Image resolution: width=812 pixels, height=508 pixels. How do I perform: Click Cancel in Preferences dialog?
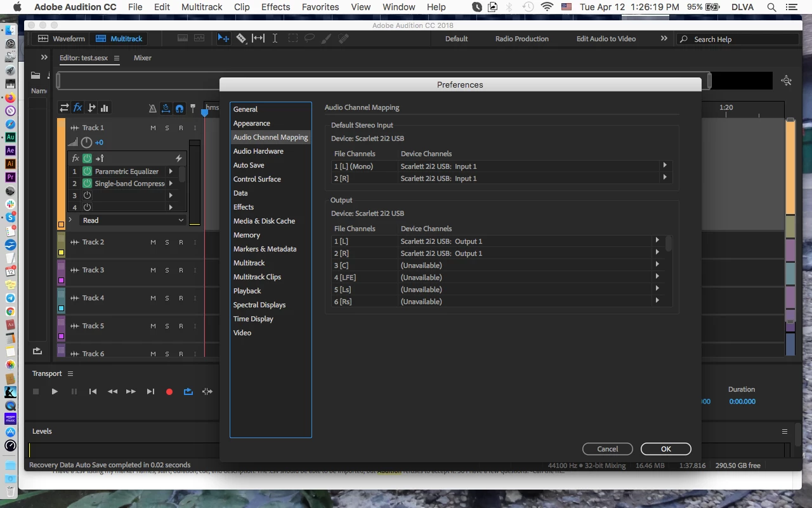[x=607, y=449]
